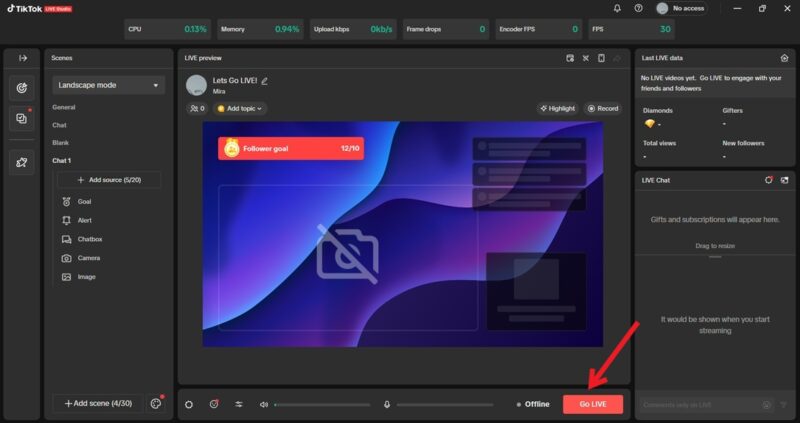Select the General scene
The width and height of the screenshot is (800, 423).
click(64, 107)
